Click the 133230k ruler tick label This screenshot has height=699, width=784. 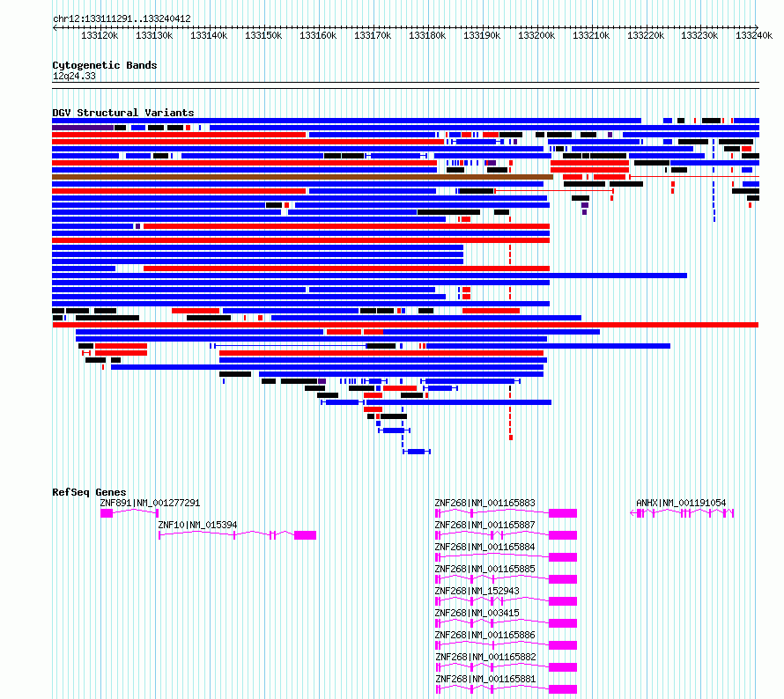coord(699,35)
